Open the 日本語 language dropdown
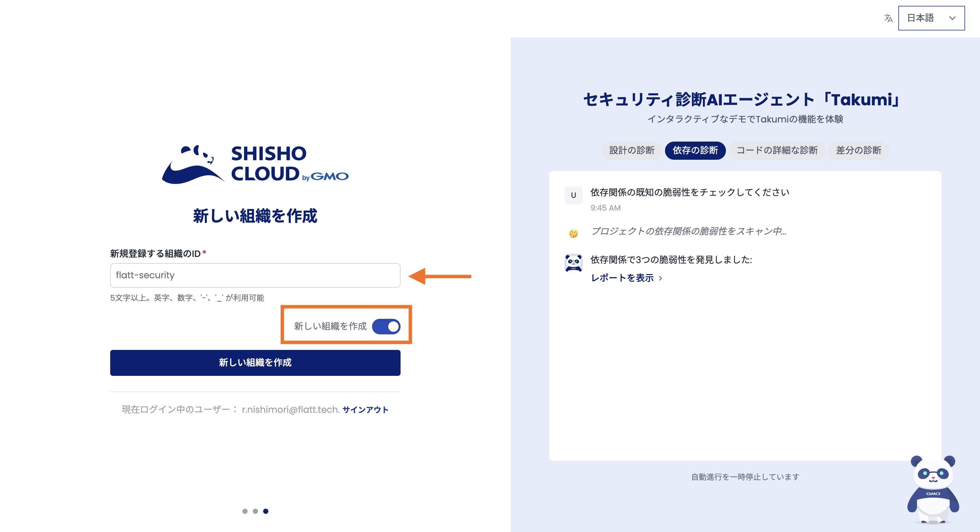The image size is (980, 532). (931, 18)
